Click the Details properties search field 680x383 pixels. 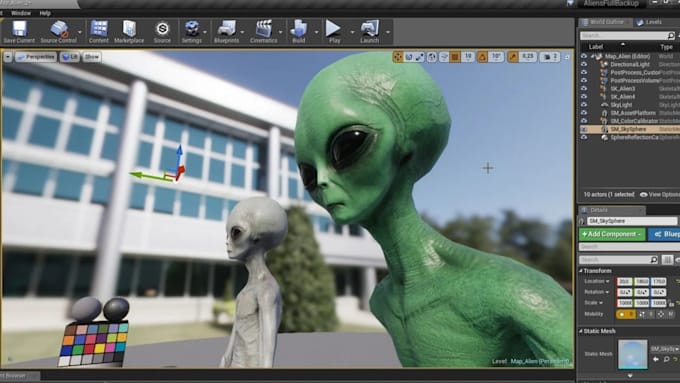(x=619, y=260)
